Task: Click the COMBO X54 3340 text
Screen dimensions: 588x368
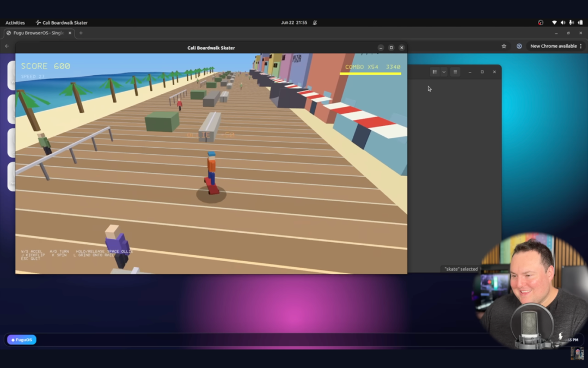Action: click(373, 67)
